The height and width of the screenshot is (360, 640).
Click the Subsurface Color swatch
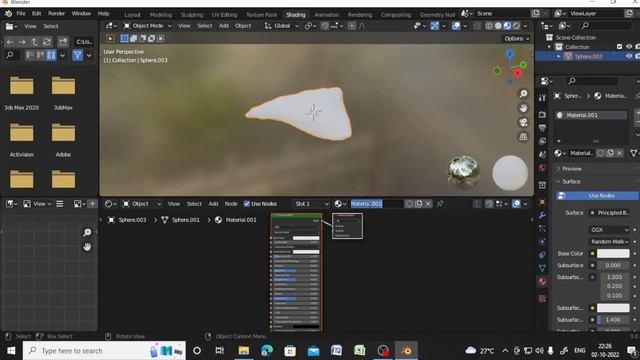click(x=613, y=308)
